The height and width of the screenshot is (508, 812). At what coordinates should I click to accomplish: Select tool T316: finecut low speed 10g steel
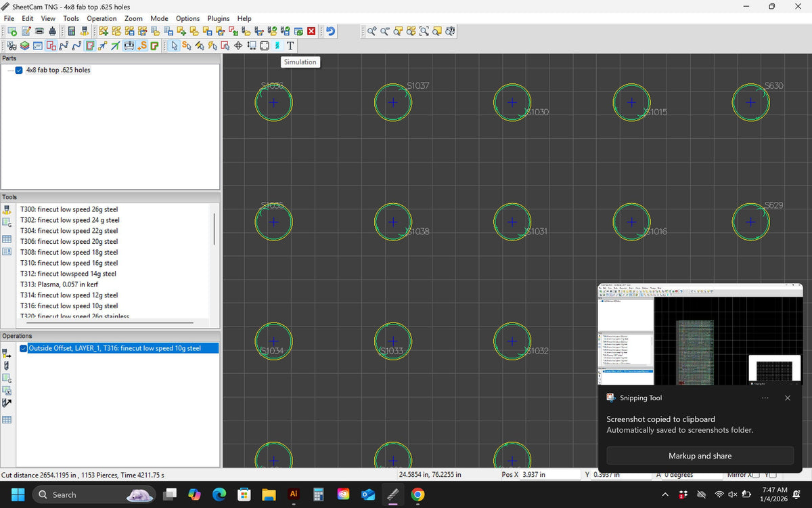click(69, 306)
